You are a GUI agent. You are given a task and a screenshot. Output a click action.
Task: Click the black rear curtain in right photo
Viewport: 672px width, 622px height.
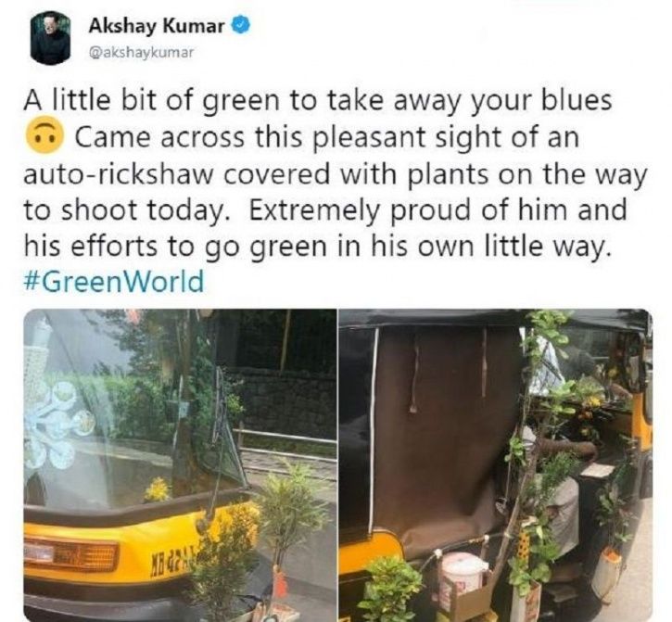446,441
